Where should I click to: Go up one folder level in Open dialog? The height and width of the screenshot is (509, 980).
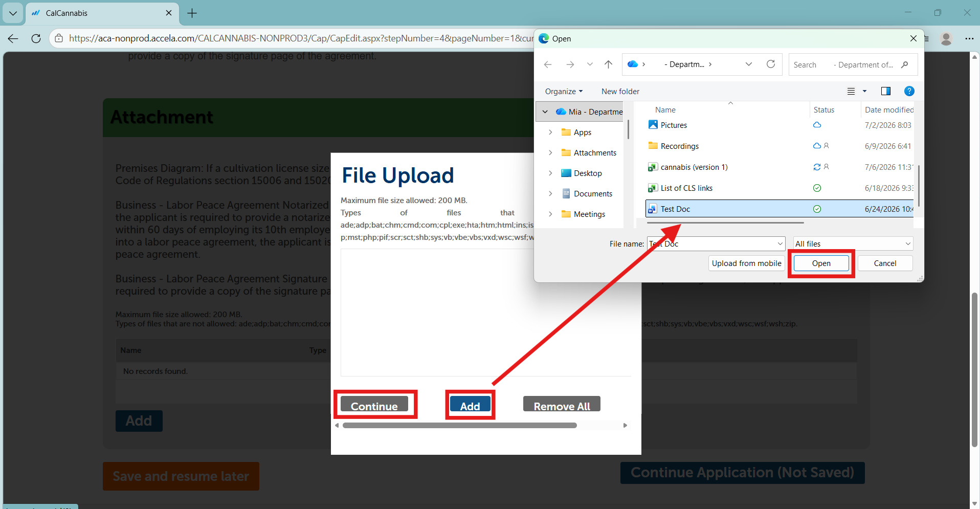pos(608,64)
